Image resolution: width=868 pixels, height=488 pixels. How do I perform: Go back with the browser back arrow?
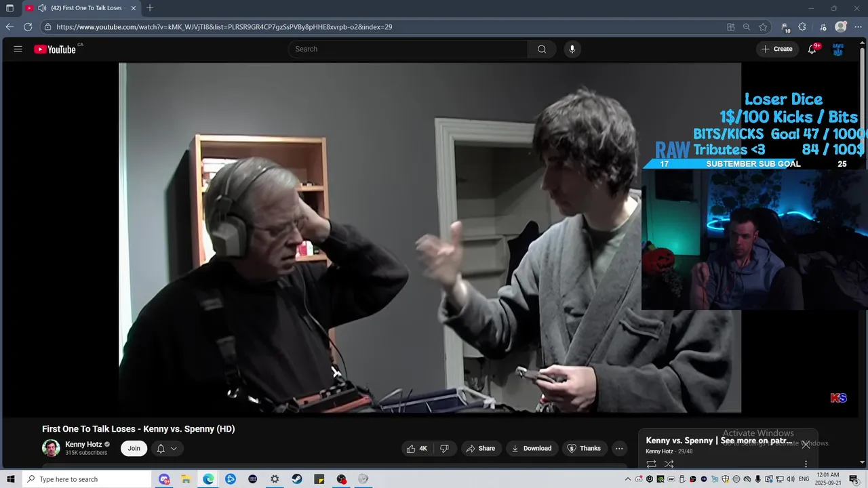click(x=9, y=27)
